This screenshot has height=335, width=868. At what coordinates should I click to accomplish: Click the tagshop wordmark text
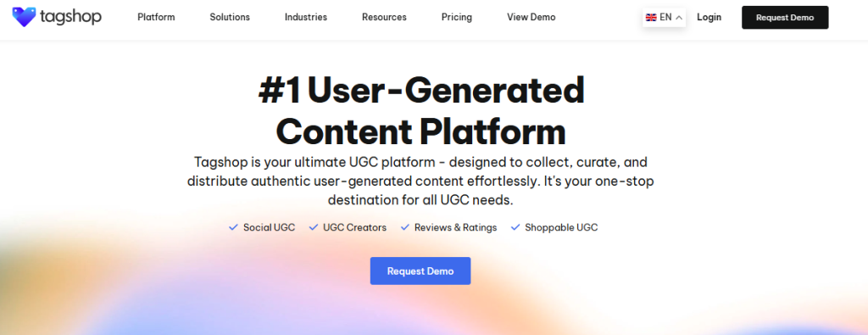(x=71, y=17)
